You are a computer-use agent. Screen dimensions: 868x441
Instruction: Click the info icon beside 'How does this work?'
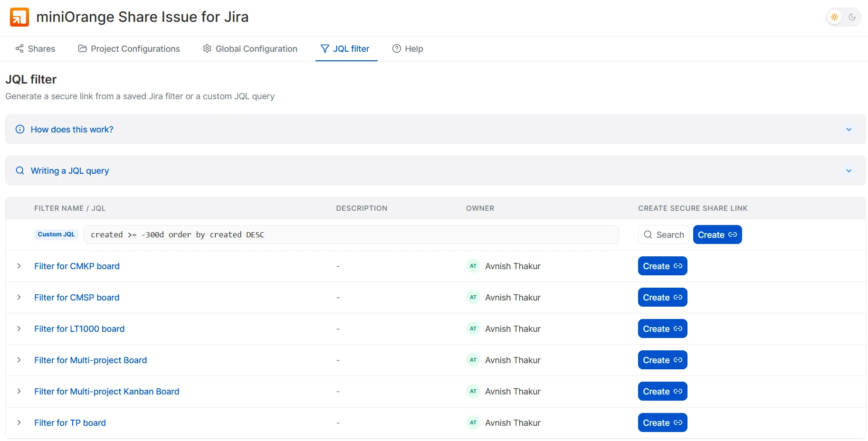(20, 130)
